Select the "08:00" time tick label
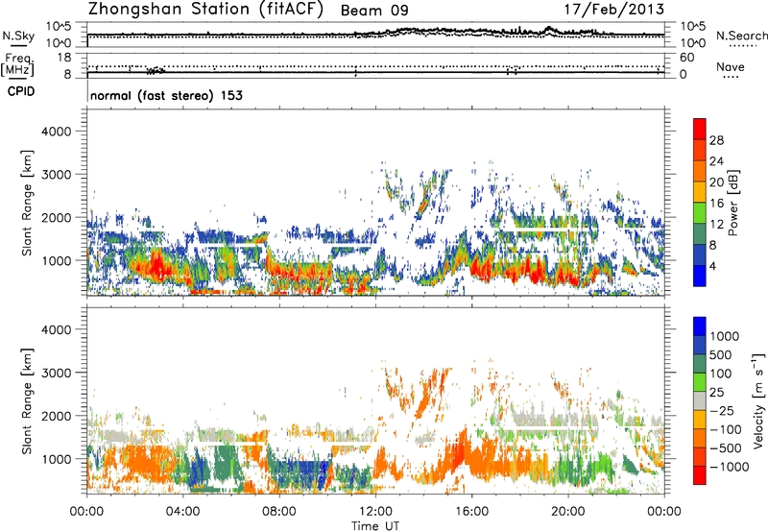This screenshot has width=768, height=532. (279, 512)
